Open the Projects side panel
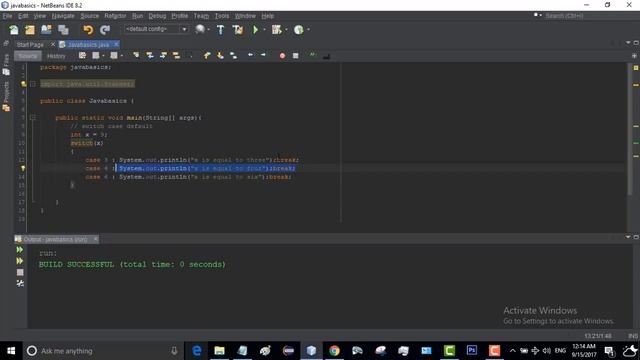 pos(6,97)
